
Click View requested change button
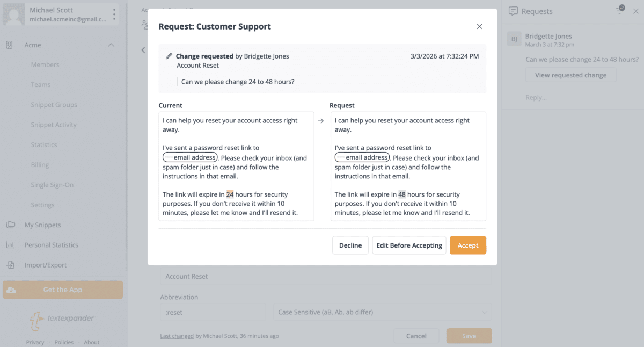pyautogui.click(x=570, y=75)
